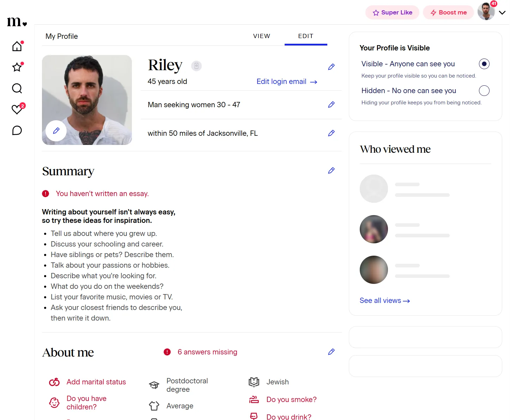
Task: Click the religion book icon next to Jewish
Action: click(x=254, y=382)
